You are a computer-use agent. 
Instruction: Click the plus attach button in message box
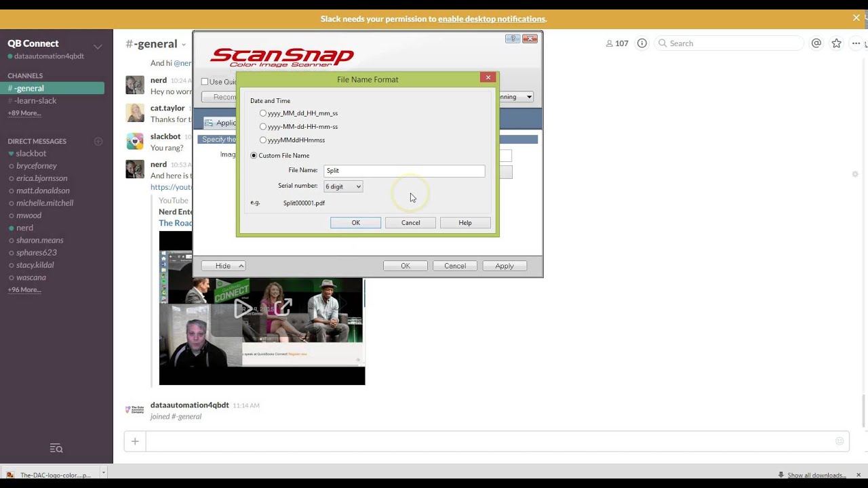coord(135,442)
